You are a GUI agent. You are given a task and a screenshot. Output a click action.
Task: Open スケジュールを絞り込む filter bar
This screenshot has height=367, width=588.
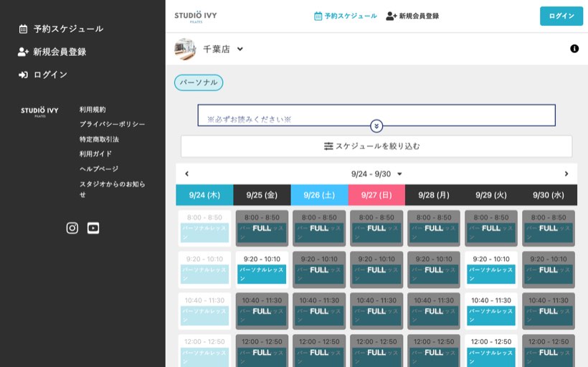(376, 146)
